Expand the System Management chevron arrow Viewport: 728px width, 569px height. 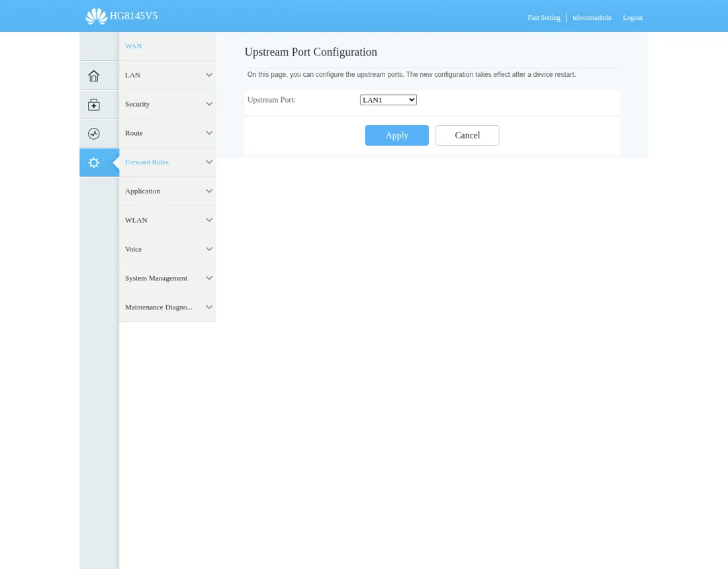209,278
